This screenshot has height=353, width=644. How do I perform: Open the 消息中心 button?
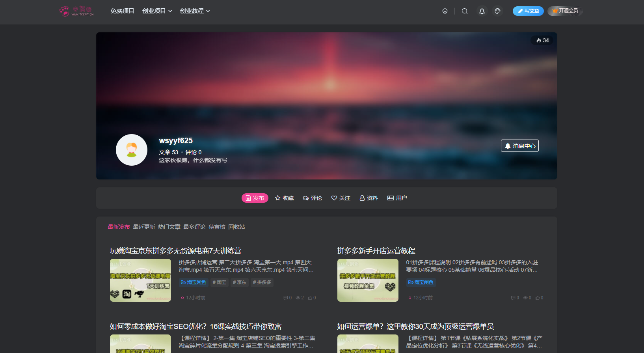point(520,146)
